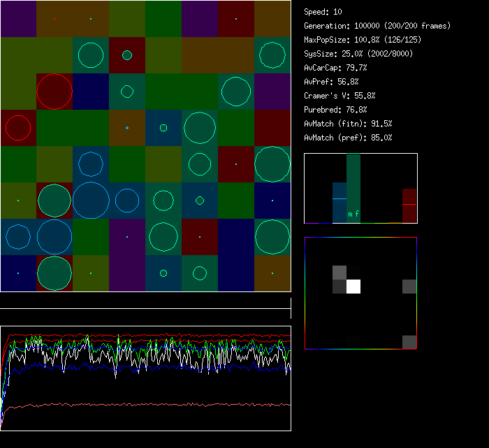Select the Generation counter text
The height and width of the screenshot is (448, 489).
click(377, 26)
